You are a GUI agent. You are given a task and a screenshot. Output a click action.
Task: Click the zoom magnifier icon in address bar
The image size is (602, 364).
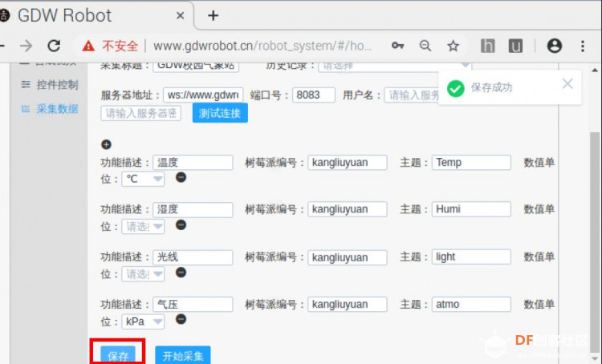coord(425,46)
